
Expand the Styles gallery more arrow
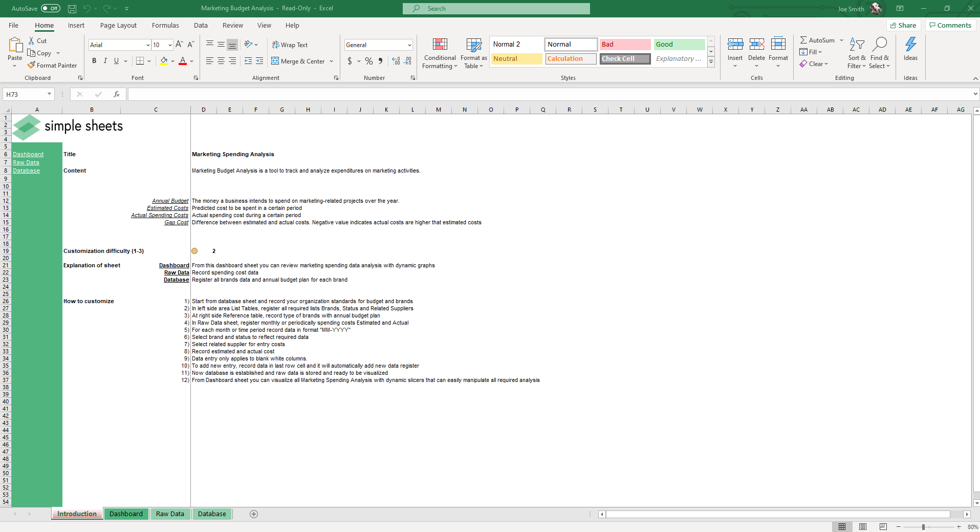pyautogui.click(x=711, y=62)
